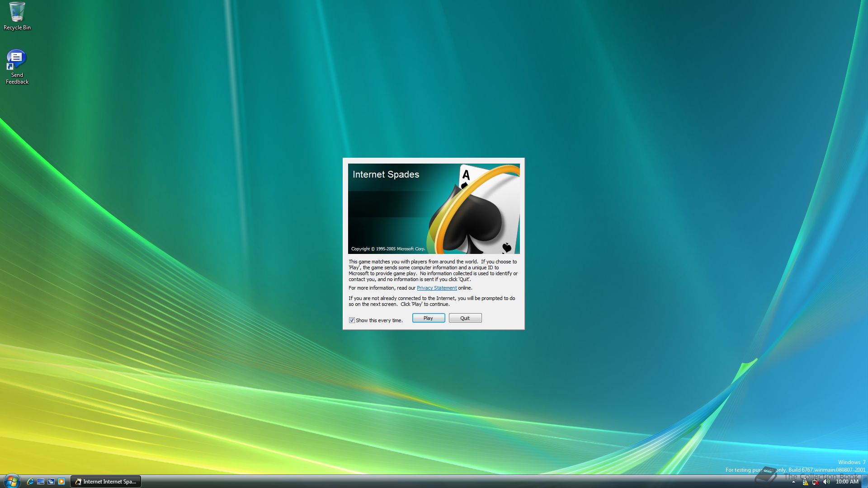
Task: Expand hidden notification tray icons arrow
Action: [x=793, y=482]
